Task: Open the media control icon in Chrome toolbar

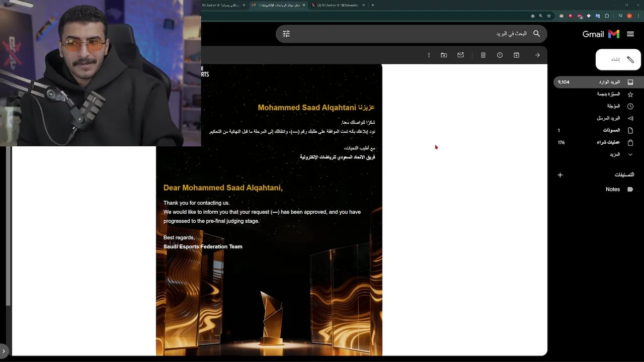Action: tap(620, 16)
